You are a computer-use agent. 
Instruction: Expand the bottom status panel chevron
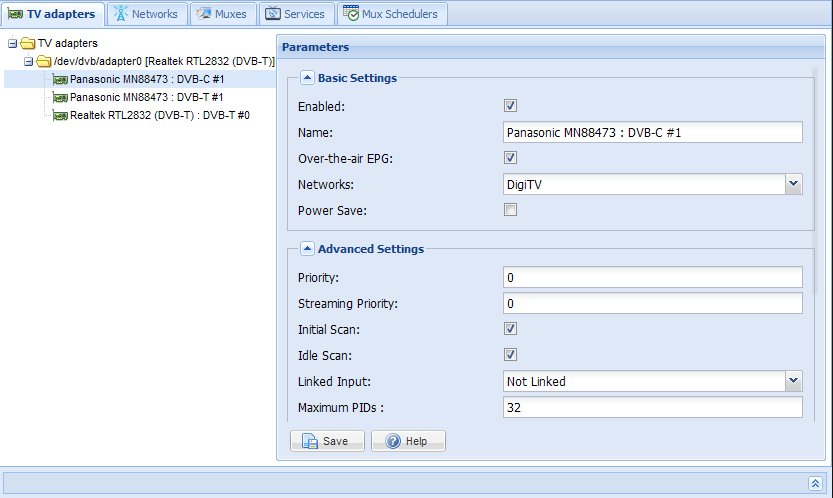[x=815, y=483]
